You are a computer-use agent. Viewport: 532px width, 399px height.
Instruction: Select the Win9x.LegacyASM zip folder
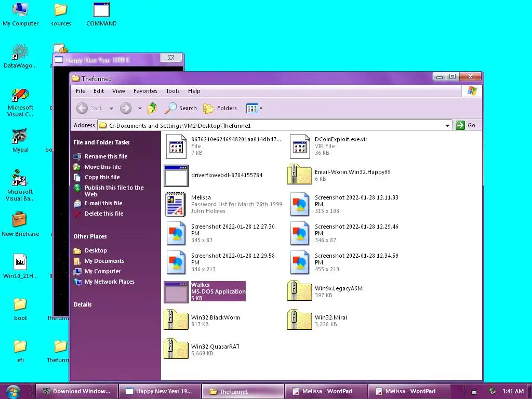pos(299,291)
